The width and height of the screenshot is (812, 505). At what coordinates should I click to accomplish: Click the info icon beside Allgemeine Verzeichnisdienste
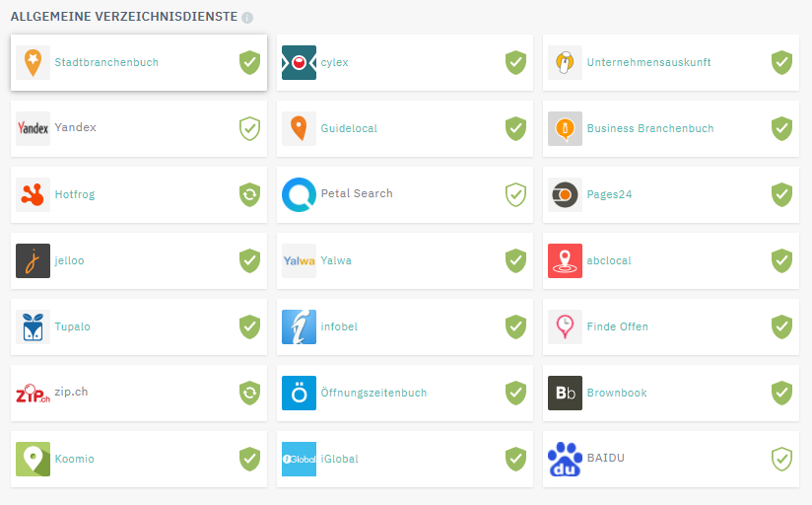(x=247, y=18)
